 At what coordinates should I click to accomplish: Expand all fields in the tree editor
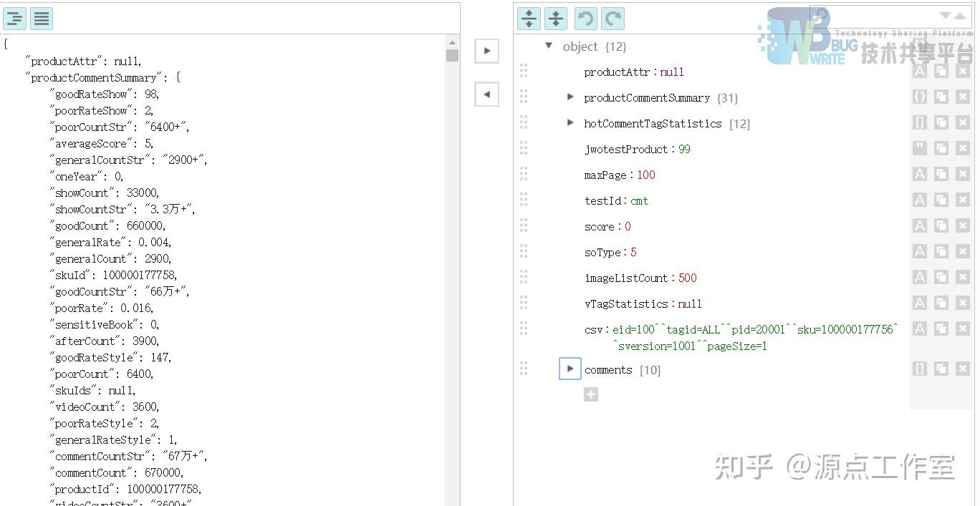(529, 18)
